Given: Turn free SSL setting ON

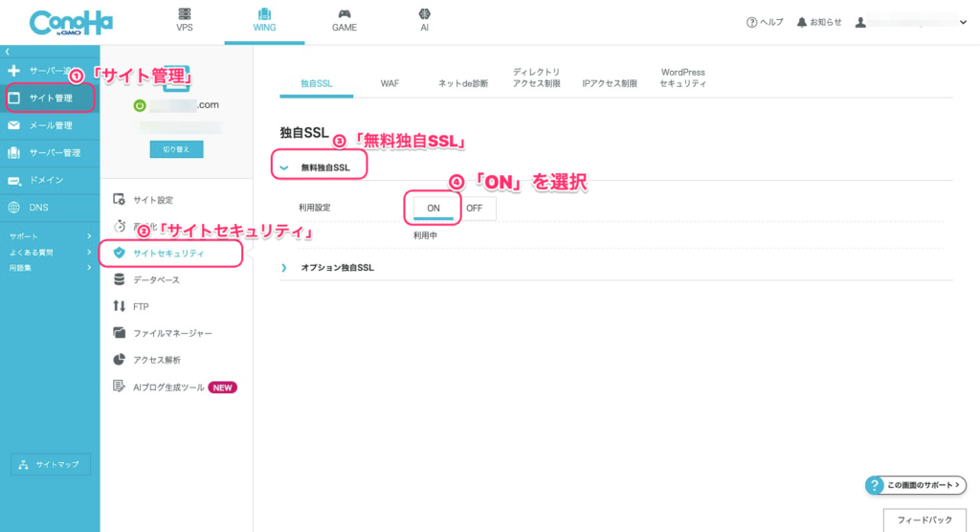Looking at the screenshot, I should (x=433, y=208).
